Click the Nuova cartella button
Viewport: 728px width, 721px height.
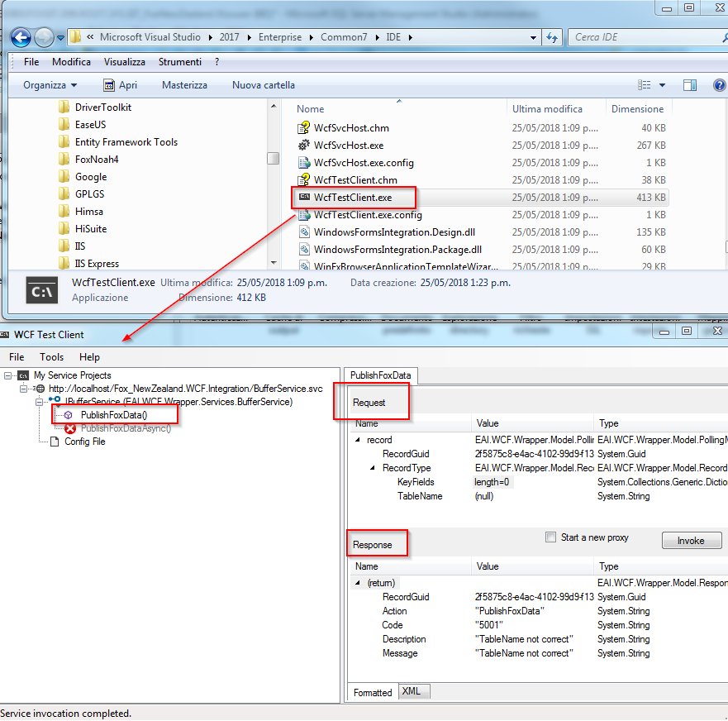tap(263, 85)
